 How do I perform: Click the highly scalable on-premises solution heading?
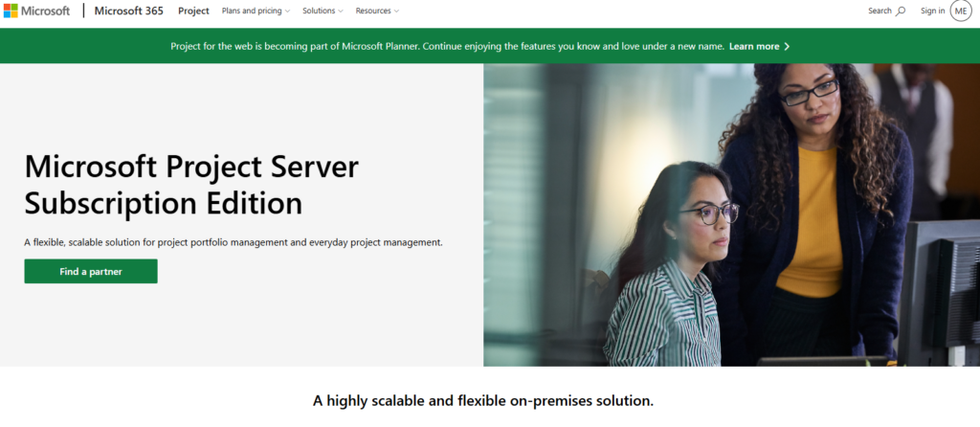pos(483,401)
